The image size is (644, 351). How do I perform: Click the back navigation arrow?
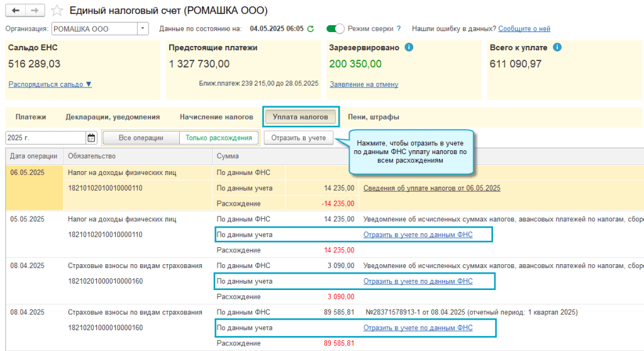point(15,11)
